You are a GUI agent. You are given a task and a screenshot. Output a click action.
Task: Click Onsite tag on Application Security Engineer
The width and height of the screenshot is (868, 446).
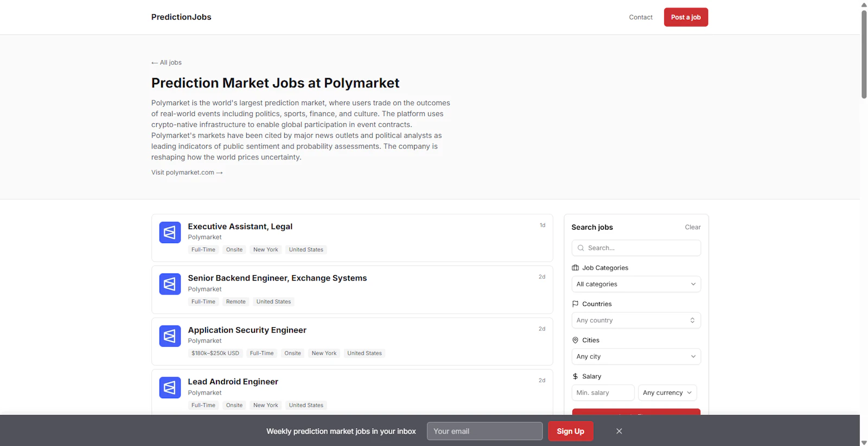coord(292,353)
